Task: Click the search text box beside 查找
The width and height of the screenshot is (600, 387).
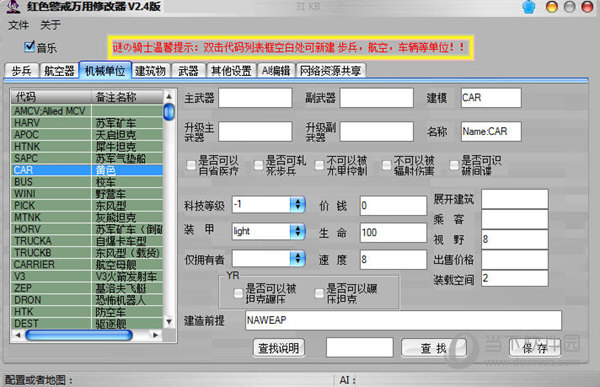Action: click(359, 348)
